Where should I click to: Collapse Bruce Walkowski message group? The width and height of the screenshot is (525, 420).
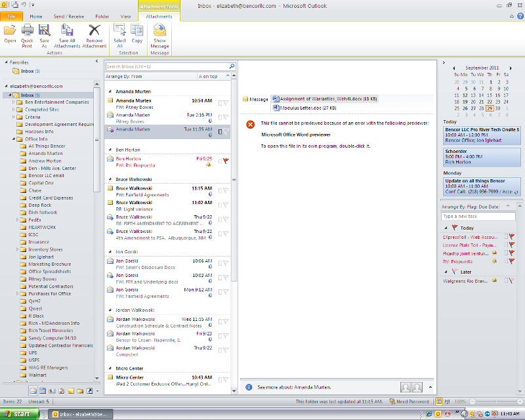coord(110,179)
